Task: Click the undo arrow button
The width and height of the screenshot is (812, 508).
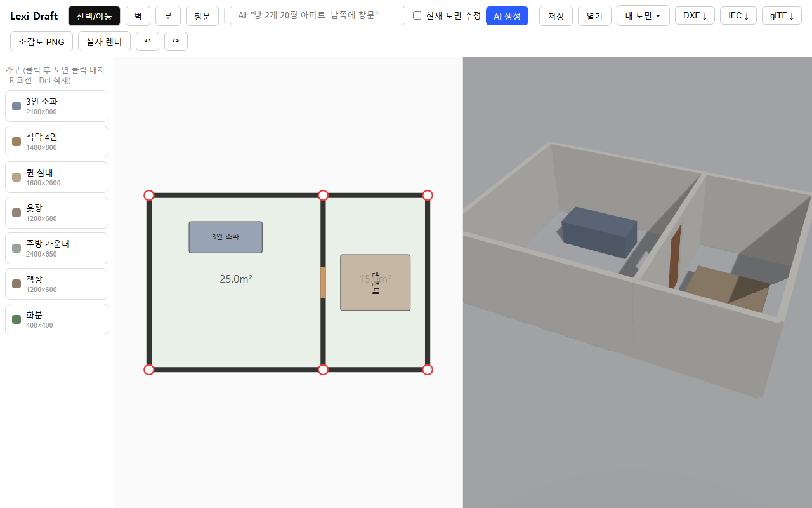Action: tap(147, 41)
